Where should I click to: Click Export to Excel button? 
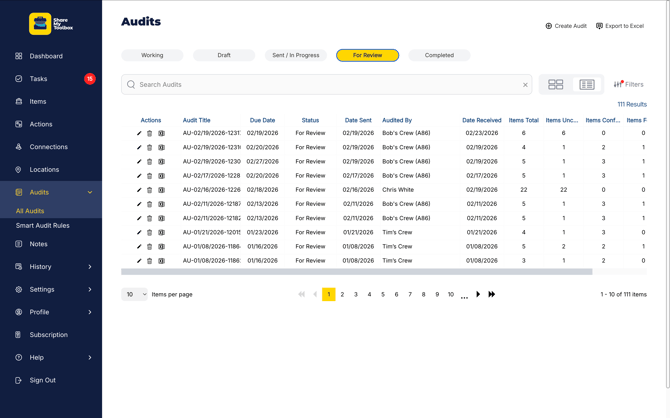click(x=620, y=26)
